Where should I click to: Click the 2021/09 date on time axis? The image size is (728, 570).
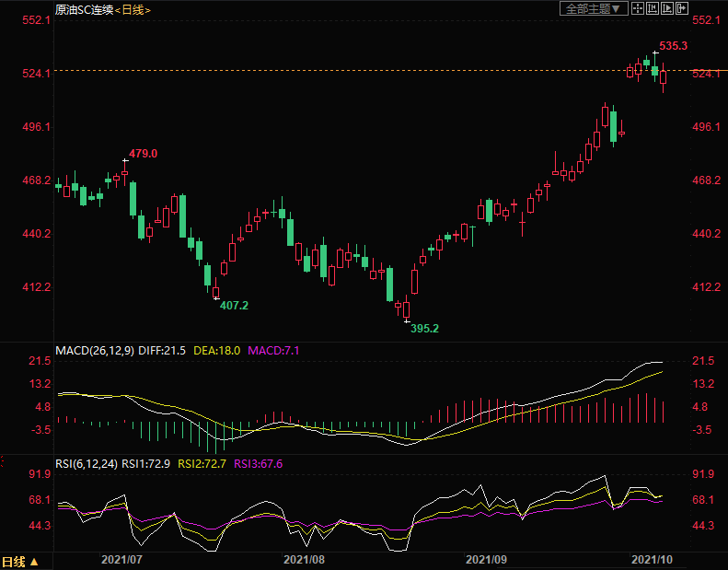tap(487, 559)
